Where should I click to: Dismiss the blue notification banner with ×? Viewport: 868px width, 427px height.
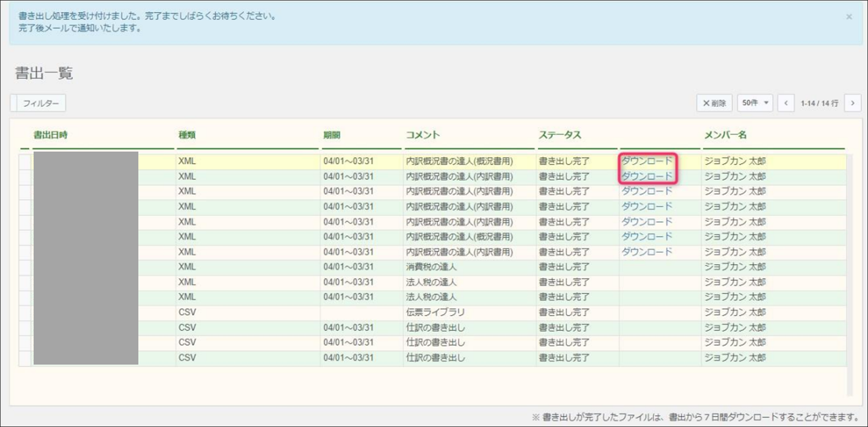tap(849, 17)
